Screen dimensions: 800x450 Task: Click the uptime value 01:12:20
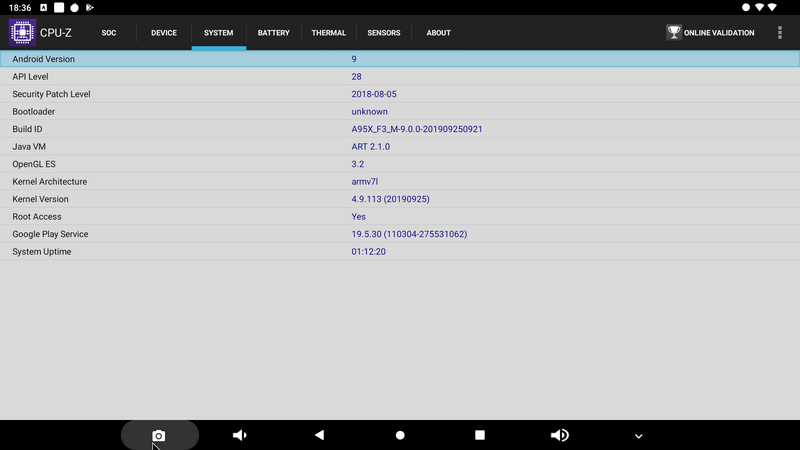(x=368, y=252)
